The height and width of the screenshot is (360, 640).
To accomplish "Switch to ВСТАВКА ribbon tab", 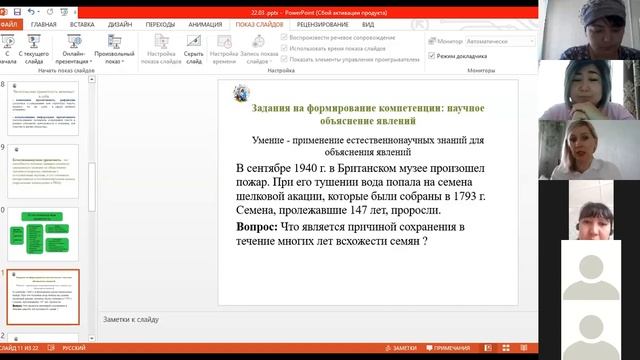I will (x=82, y=24).
